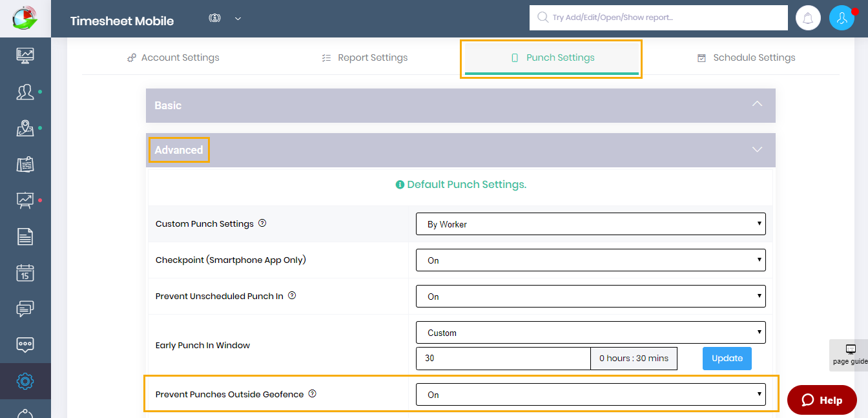868x418 pixels.
Task: Open the user profile avatar icon
Action: [842, 18]
